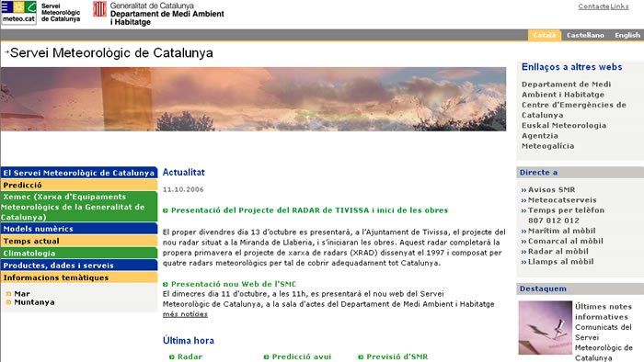
Task: Switch language to English
Action: (x=627, y=35)
